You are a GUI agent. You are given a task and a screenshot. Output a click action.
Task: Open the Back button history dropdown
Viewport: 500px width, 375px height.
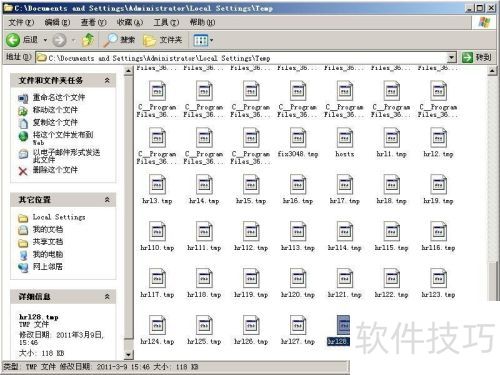[x=45, y=41]
